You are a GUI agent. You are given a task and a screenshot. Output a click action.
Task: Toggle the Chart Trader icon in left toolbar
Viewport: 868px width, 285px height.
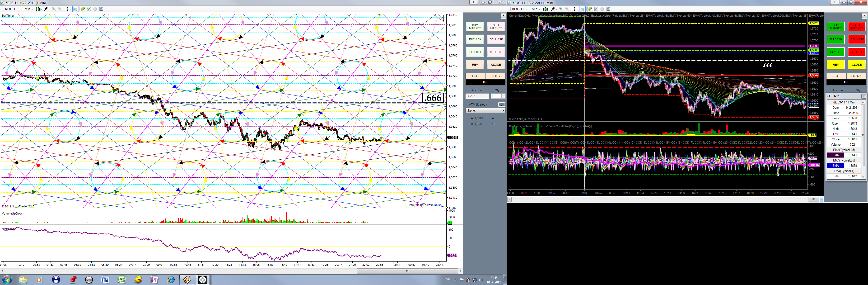coord(83,9)
